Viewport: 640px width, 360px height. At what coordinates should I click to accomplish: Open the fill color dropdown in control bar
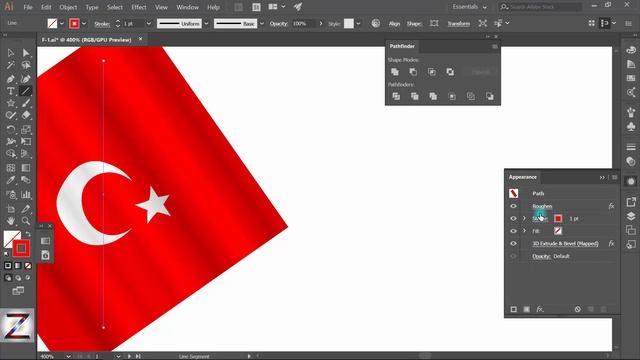coord(62,24)
